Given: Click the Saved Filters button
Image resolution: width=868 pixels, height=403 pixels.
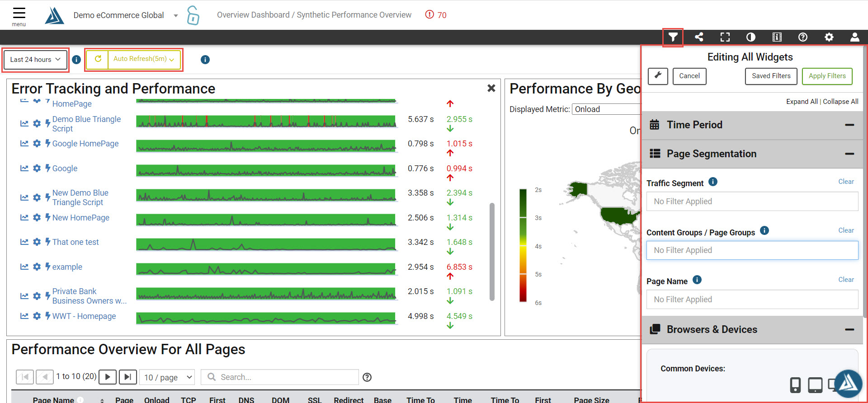Looking at the screenshot, I should pyautogui.click(x=771, y=76).
